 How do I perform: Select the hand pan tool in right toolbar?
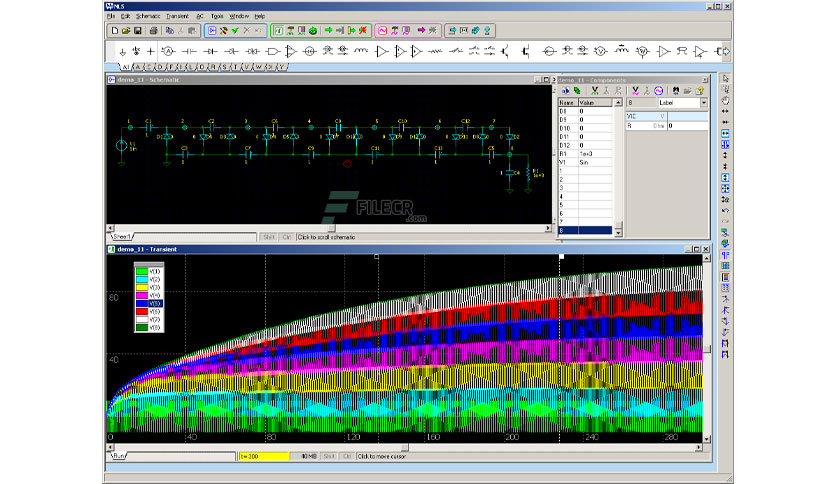pyautogui.click(x=725, y=101)
